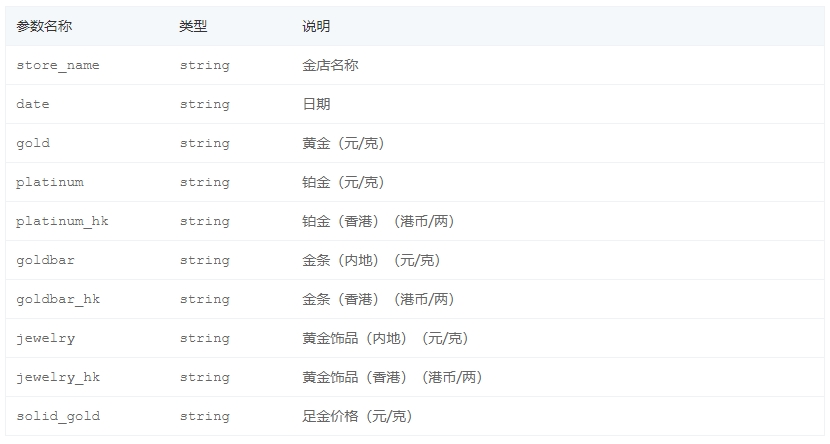Click the 类型 column header
Image resolution: width=830 pixels, height=444 pixels.
pos(193,26)
